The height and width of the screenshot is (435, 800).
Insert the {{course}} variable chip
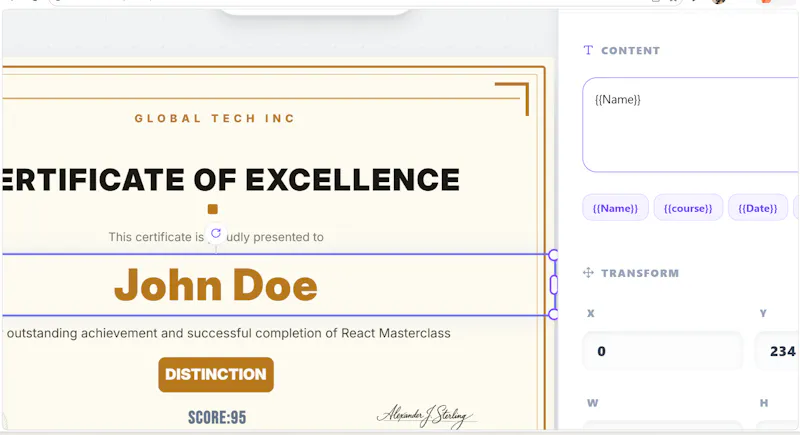click(x=688, y=208)
